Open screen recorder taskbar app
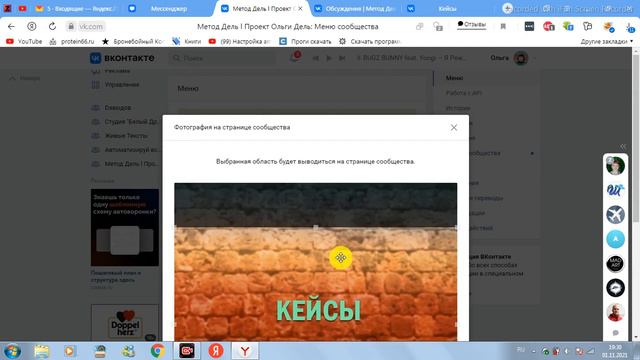This screenshot has height=360, width=640. pyautogui.click(x=187, y=351)
